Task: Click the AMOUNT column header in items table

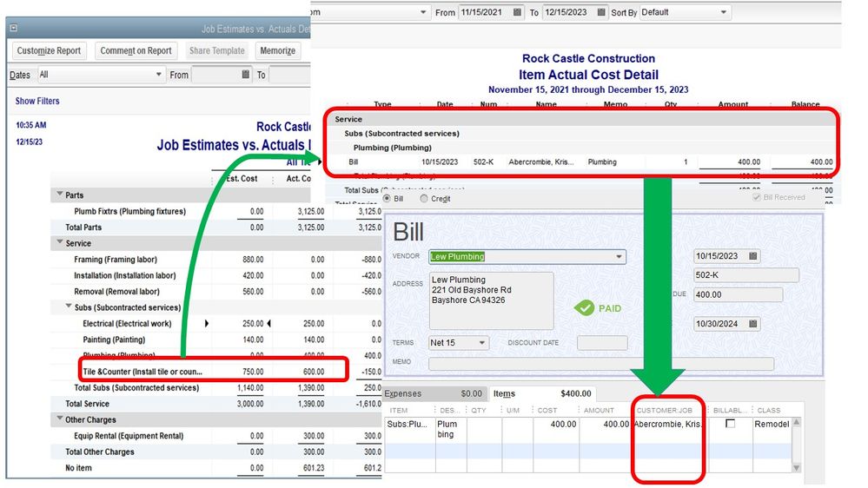Action: click(x=599, y=411)
